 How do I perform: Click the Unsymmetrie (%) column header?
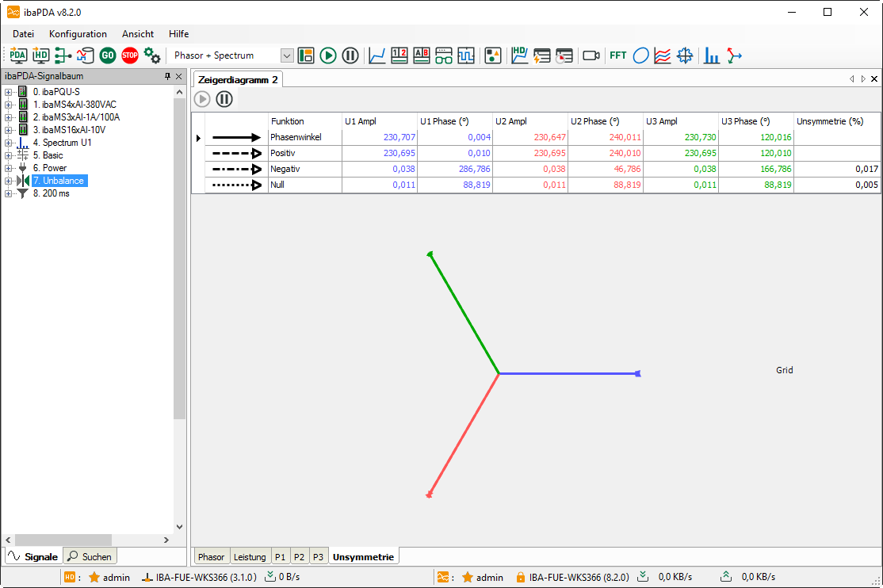coord(837,121)
